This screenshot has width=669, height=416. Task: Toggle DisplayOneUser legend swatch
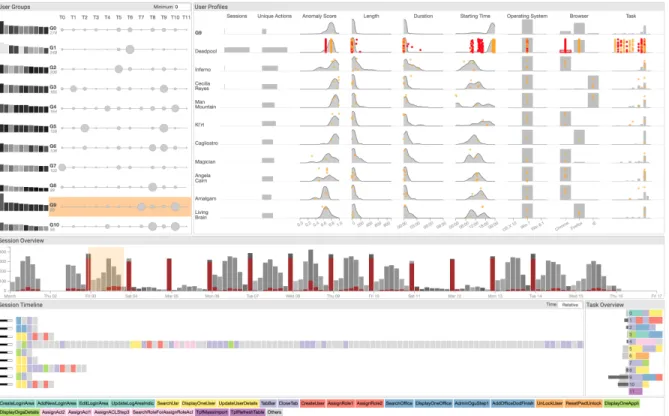(x=198, y=403)
